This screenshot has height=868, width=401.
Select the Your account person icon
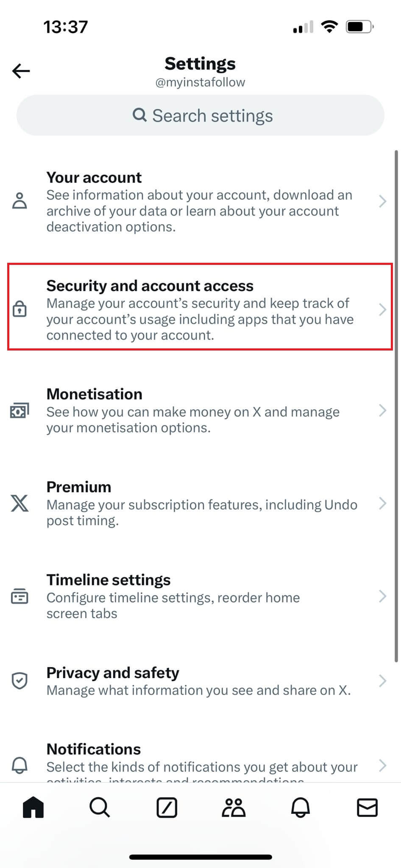[x=20, y=201]
